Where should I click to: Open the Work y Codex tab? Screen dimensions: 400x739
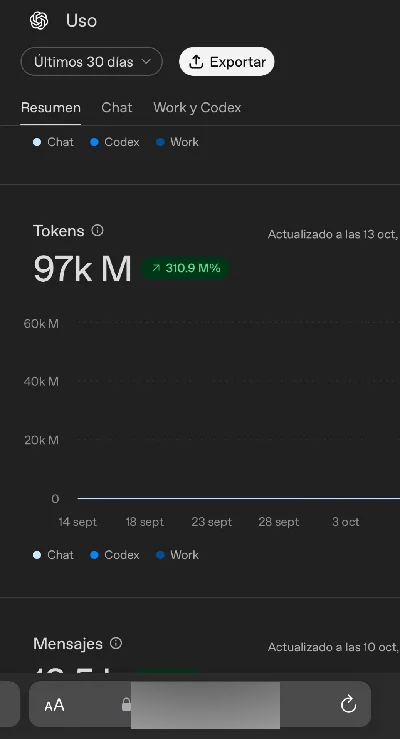[x=197, y=107]
